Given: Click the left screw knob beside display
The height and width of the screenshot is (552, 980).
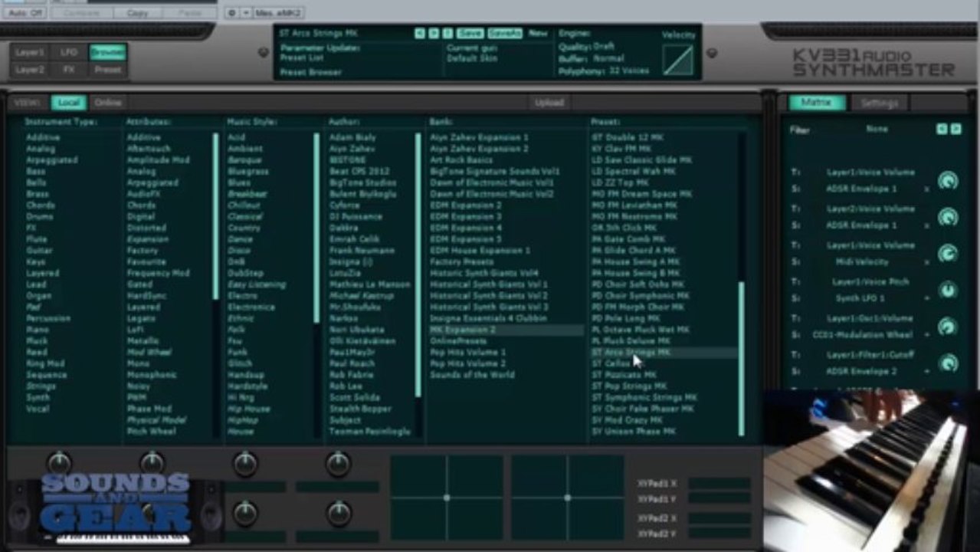Looking at the screenshot, I should [264, 52].
